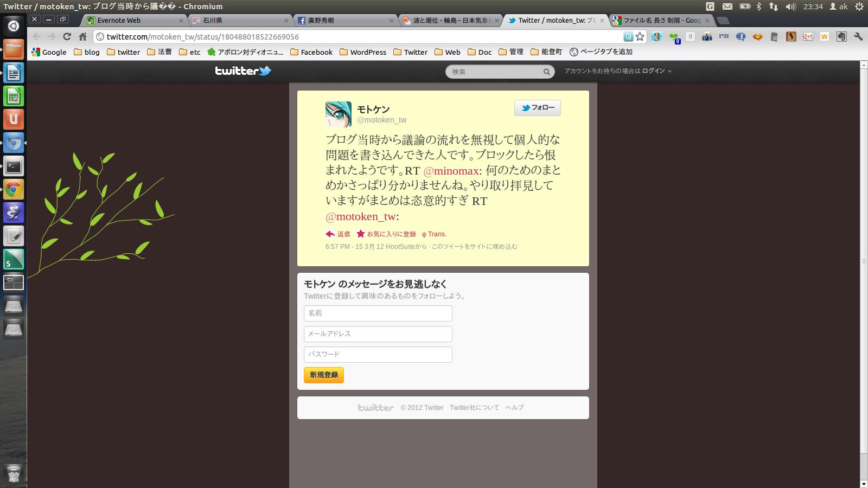
Task: Open the Doc bookmarks folder
Action: [x=480, y=52]
